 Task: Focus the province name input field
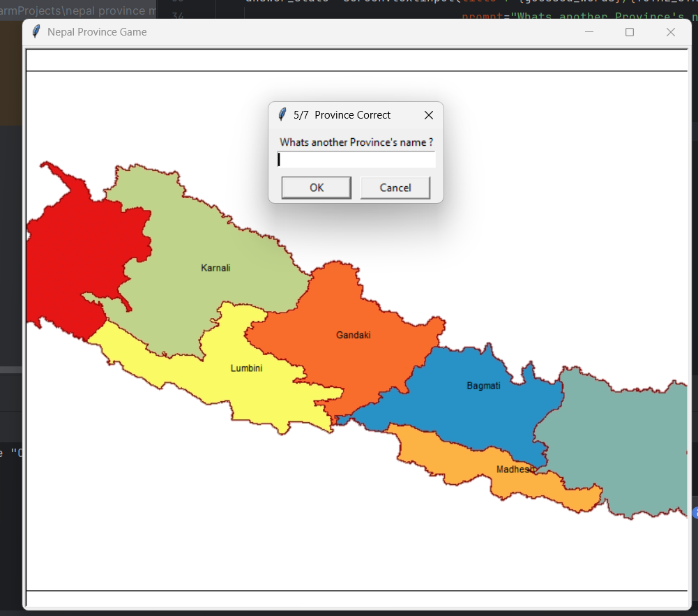point(356,160)
